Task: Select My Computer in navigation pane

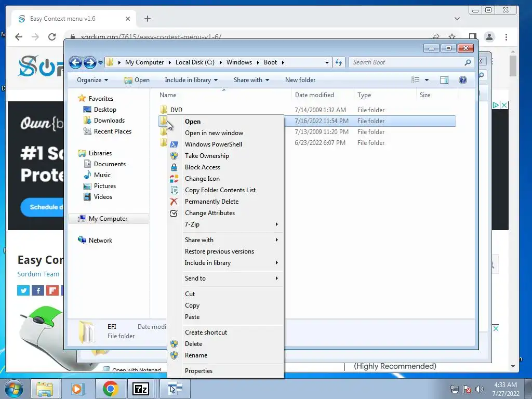Action: point(108,219)
